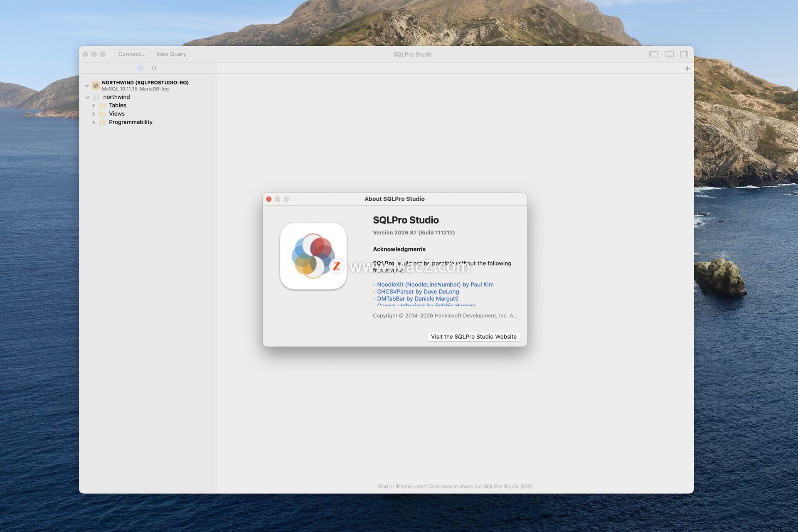
Task: Toggle the bottom panel layout icon
Action: 669,54
